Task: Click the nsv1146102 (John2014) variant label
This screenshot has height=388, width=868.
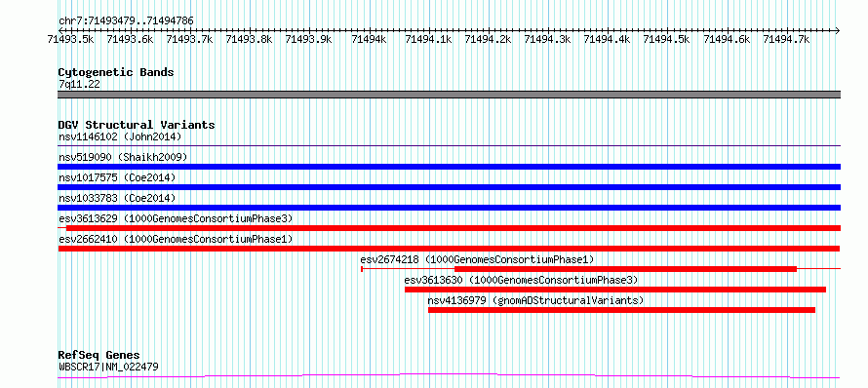Action: click(120, 136)
